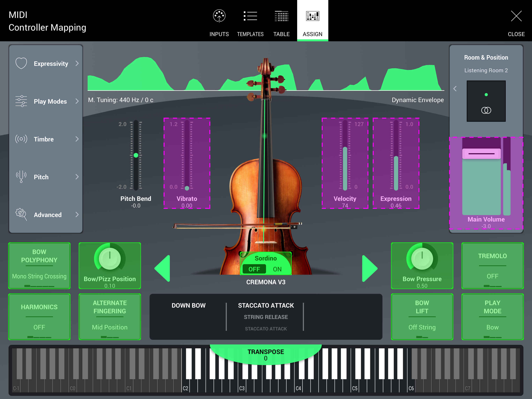
Task: Click the Pitch Bend slider handle
Action: coord(136,155)
